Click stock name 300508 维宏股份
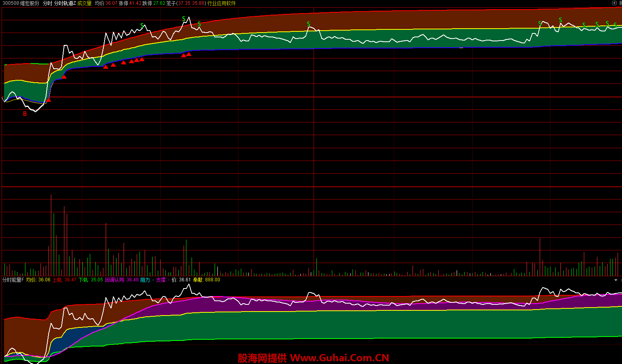This screenshot has height=364, width=622. click(21, 3)
